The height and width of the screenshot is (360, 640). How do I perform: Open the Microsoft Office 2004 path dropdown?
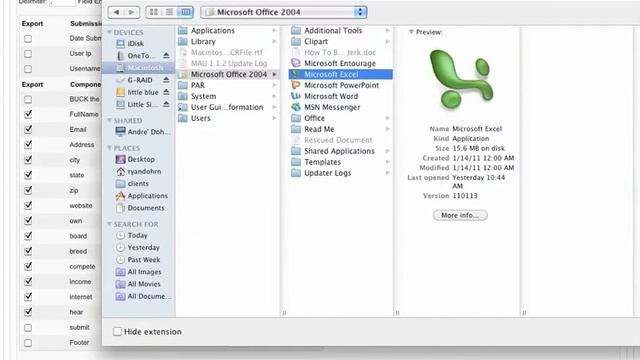point(284,12)
